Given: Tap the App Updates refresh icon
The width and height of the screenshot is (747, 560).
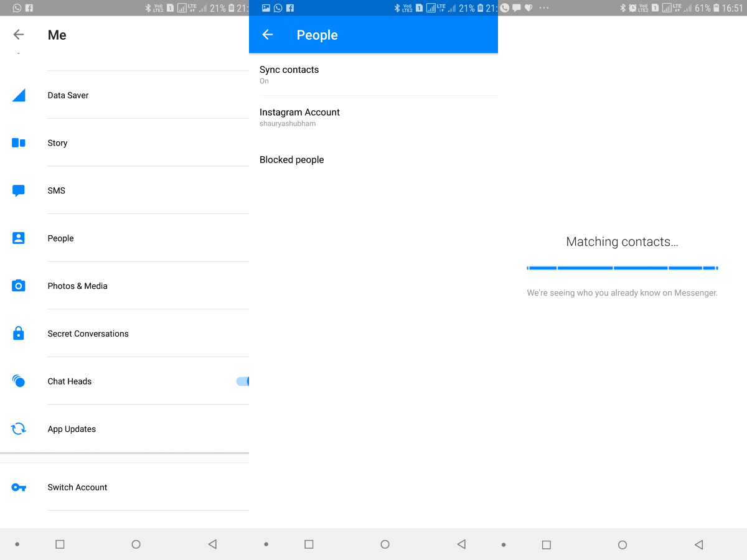Looking at the screenshot, I should coord(18,429).
